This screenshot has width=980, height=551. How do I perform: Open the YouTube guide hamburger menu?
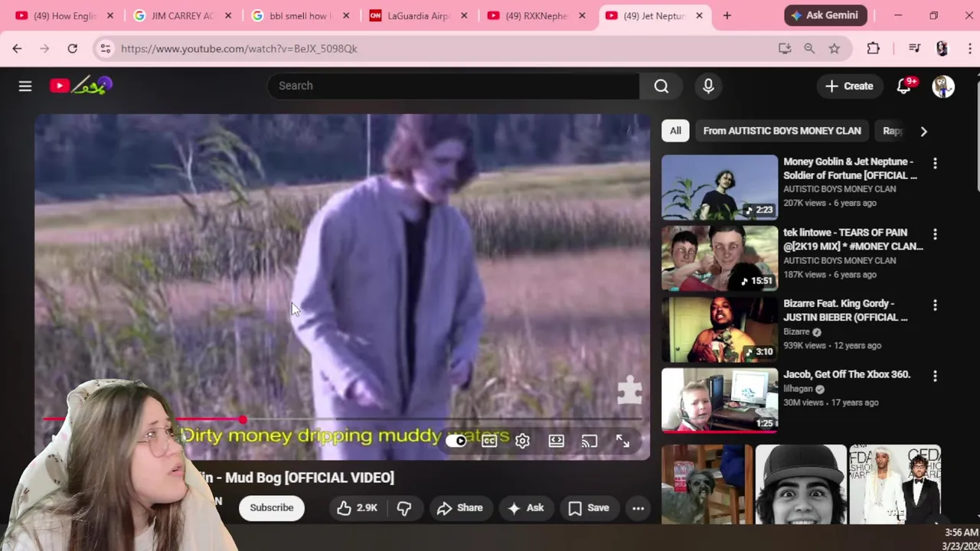[x=25, y=86]
